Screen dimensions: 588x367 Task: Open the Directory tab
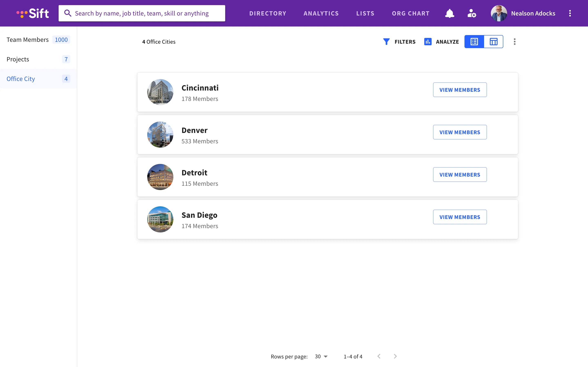point(268,13)
